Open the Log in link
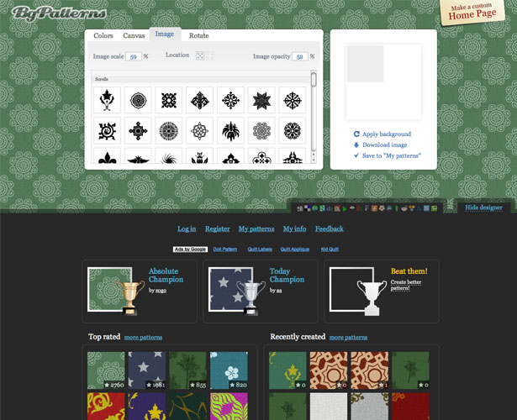517x420 pixels. [x=187, y=229]
